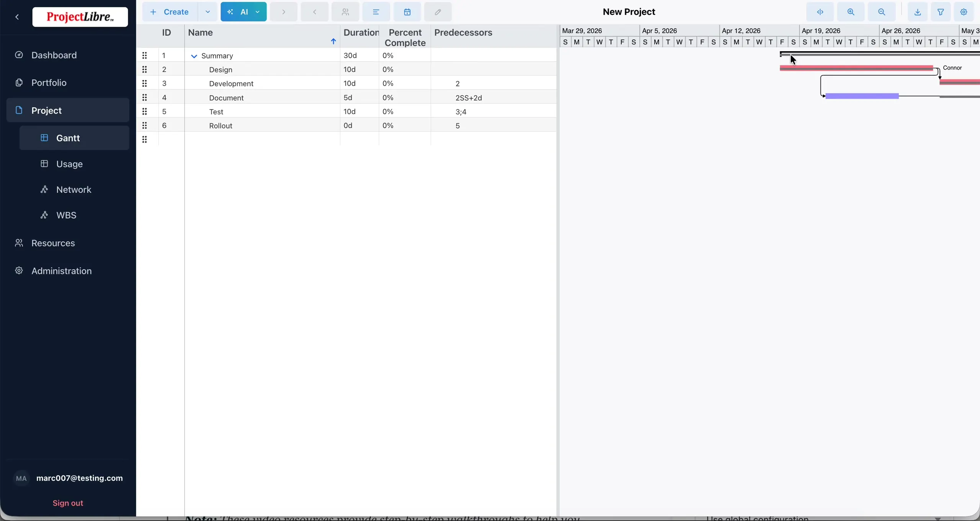980x521 pixels.
Task: Click the calendar toolbar icon
Action: 407,12
